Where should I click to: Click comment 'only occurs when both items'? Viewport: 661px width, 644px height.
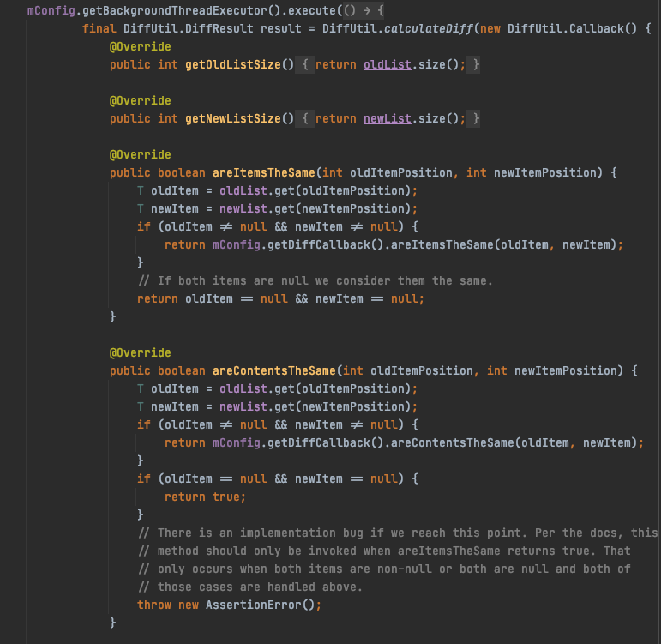(x=384, y=569)
